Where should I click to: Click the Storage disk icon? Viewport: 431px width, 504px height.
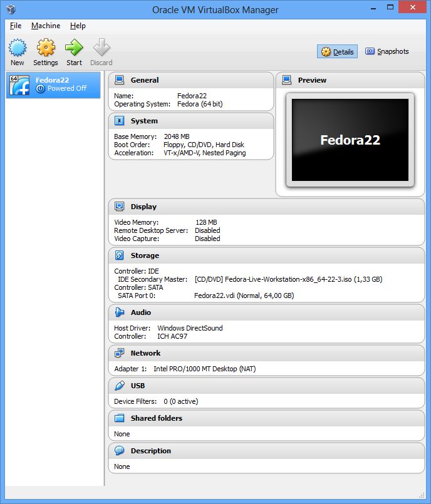point(119,255)
